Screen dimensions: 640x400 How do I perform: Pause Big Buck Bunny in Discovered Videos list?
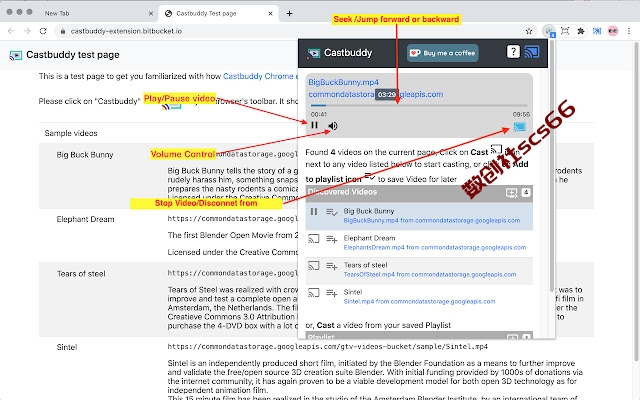pyautogui.click(x=314, y=211)
